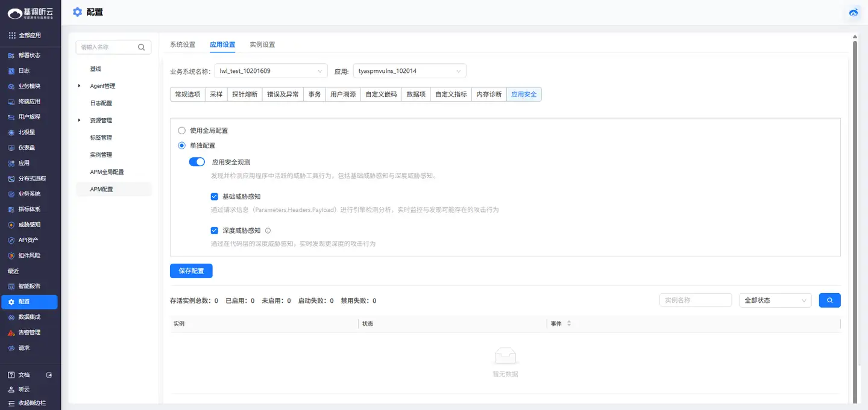Go to 告警管理 in the sidebar
Screen dimensions: 868x410
point(29,332)
